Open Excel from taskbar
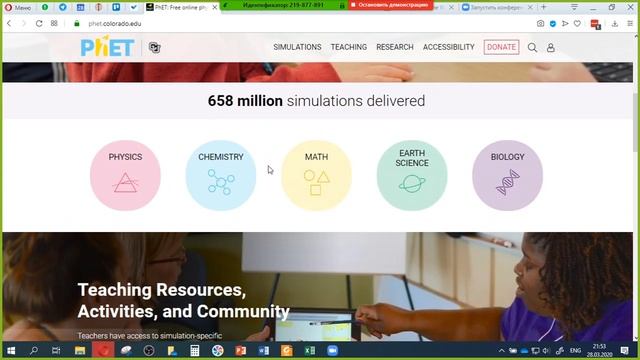Viewport: 640px width, 360px height. pos(310,351)
